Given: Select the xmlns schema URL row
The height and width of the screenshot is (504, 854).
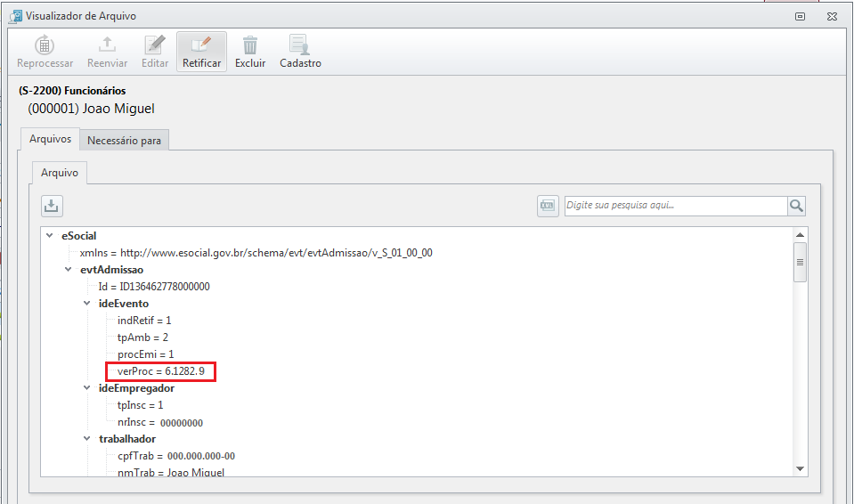Looking at the screenshot, I should (256, 253).
